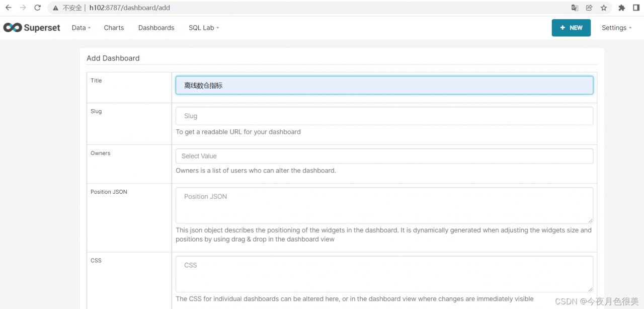The width and height of the screenshot is (644, 309).
Task: Click the not-secure warning icon
Action: (x=55, y=8)
